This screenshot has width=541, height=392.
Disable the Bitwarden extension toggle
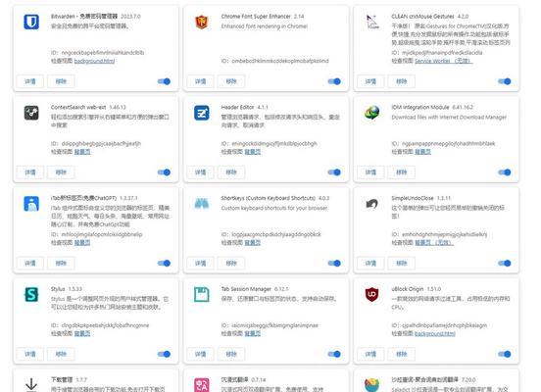(164, 81)
